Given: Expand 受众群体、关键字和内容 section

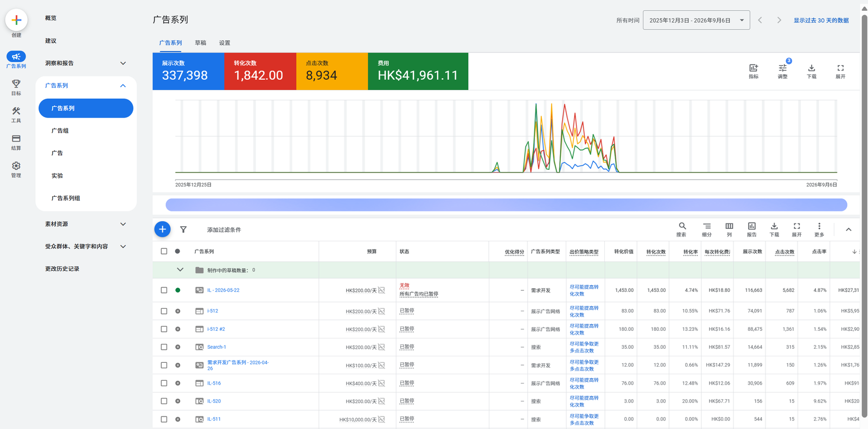Looking at the screenshot, I should point(123,246).
